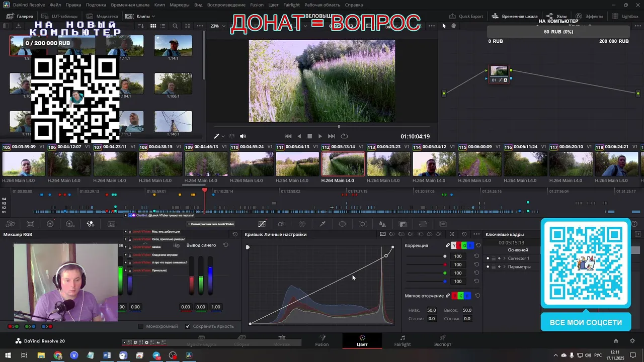The height and width of the screenshot is (362, 644).
Task: Toggle red channel in Мягкое отсечение
Action: click(x=455, y=296)
